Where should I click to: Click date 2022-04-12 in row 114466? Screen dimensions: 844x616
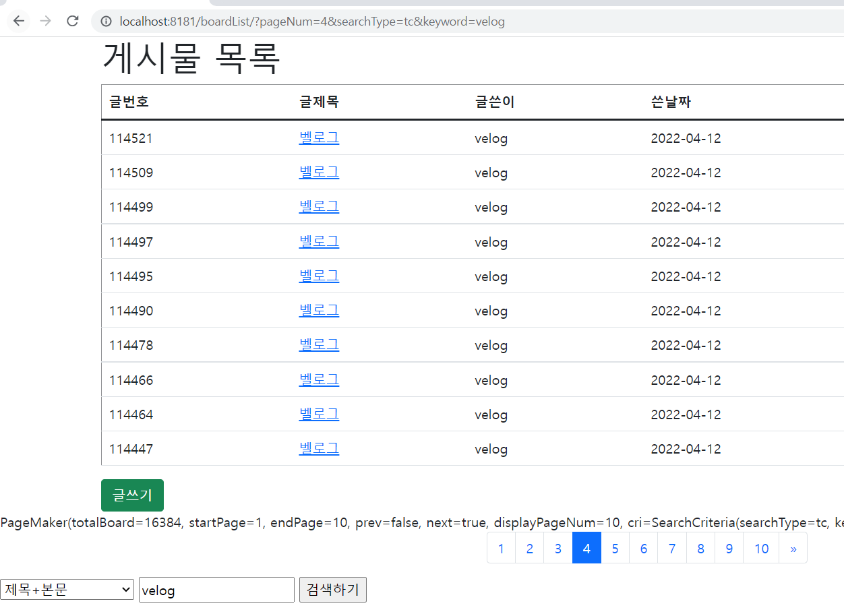tap(686, 380)
